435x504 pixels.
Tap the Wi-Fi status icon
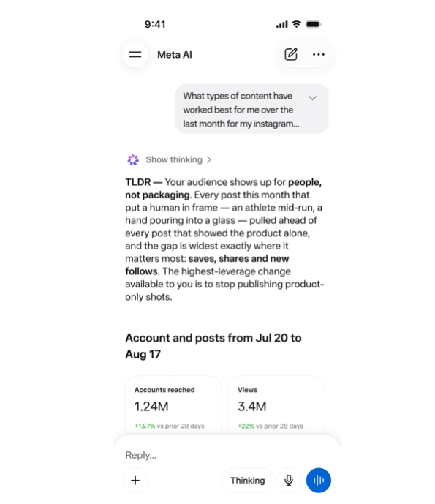tap(296, 24)
